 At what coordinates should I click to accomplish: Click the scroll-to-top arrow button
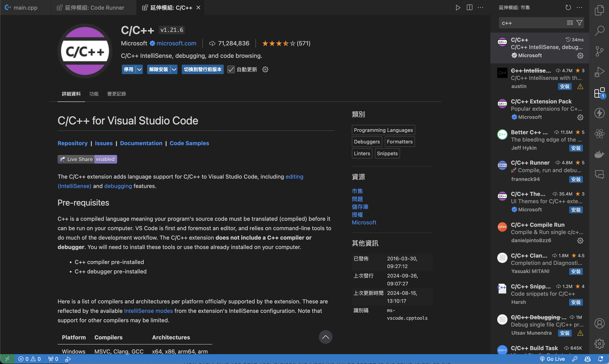325,337
